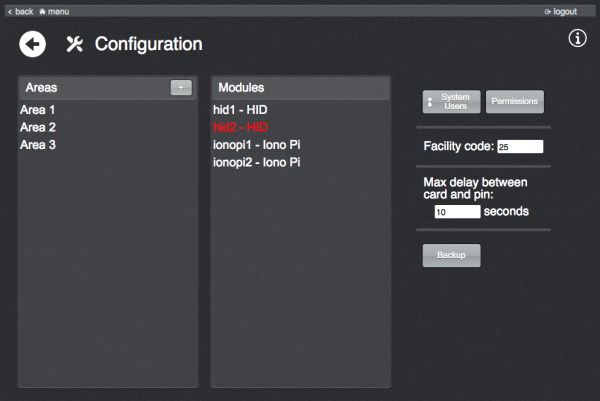Image resolution: width=600 pixels, height=401 pixels.
Task: Open module ionopi1 - Iono Pi
Action: coord(257,145)
